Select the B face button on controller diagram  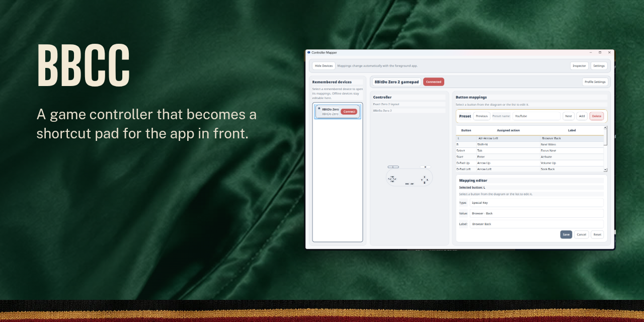tap(425, 183)
